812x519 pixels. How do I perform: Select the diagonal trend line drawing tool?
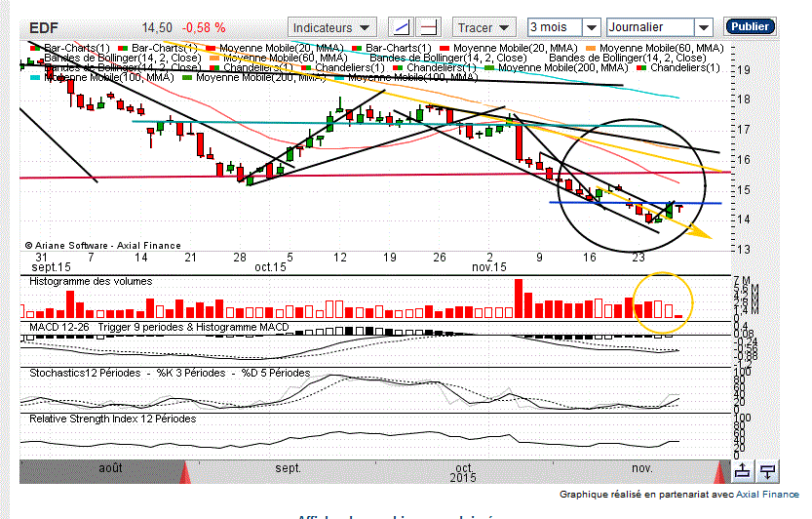[x=402, y=27]
